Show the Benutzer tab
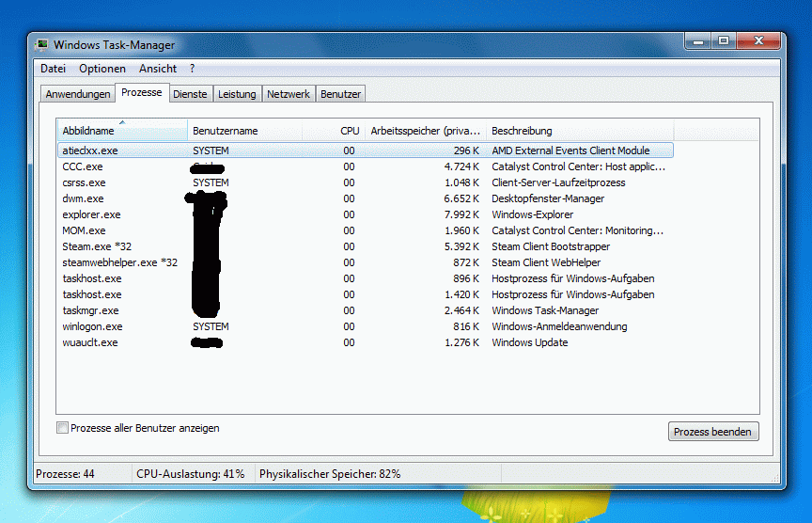This screenshot has height=523, width=812. coord(340,94)
